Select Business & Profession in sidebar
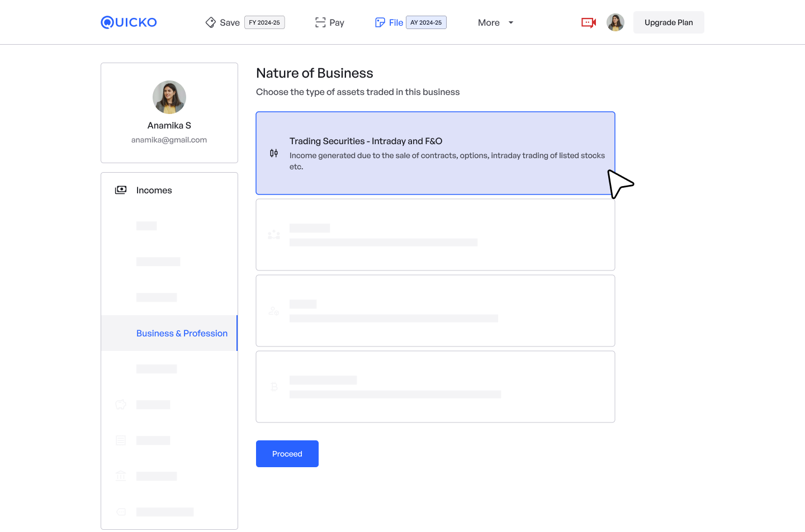 [182, 333]
